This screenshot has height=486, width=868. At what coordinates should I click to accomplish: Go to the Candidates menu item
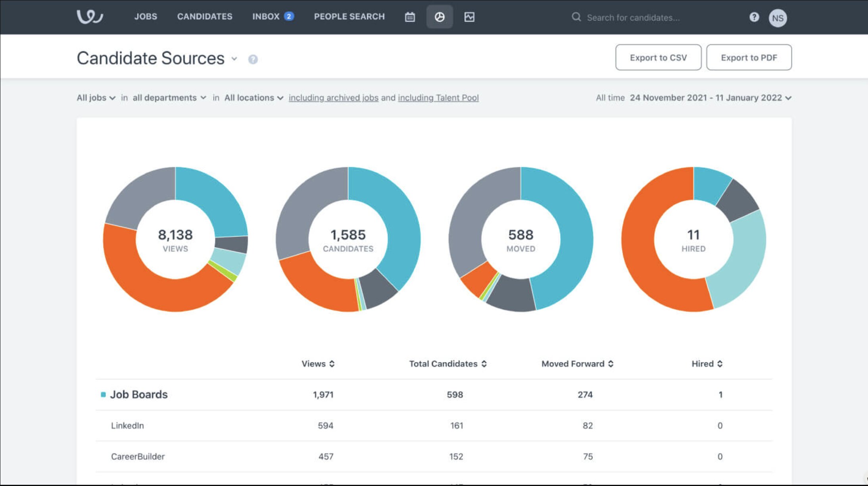[205, 17]
